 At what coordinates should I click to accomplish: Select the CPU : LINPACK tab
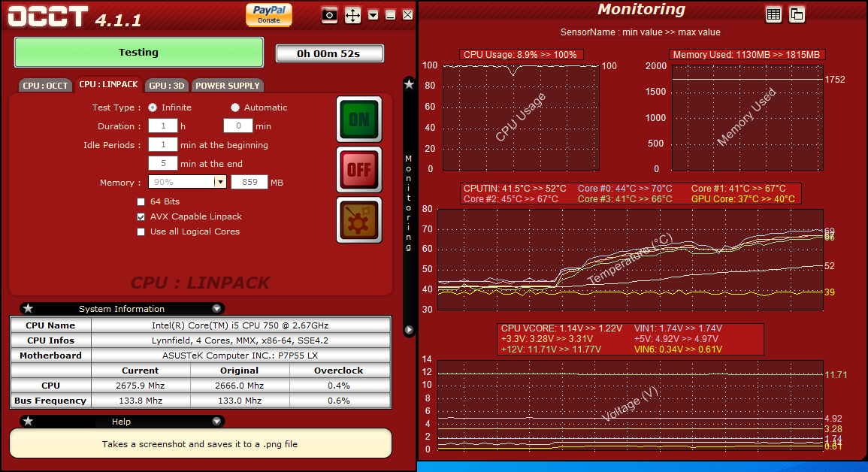tap(108, 84)
